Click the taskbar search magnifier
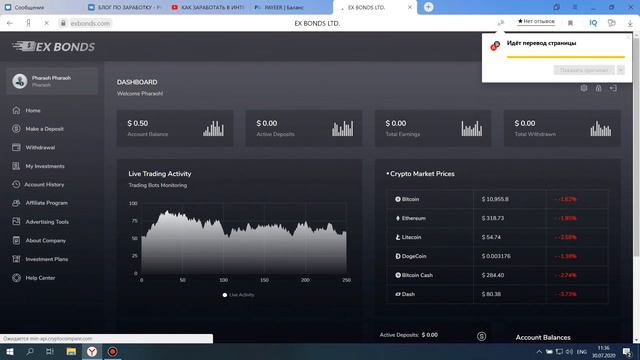The image size is (640, 360). click(x=30, y=351)
